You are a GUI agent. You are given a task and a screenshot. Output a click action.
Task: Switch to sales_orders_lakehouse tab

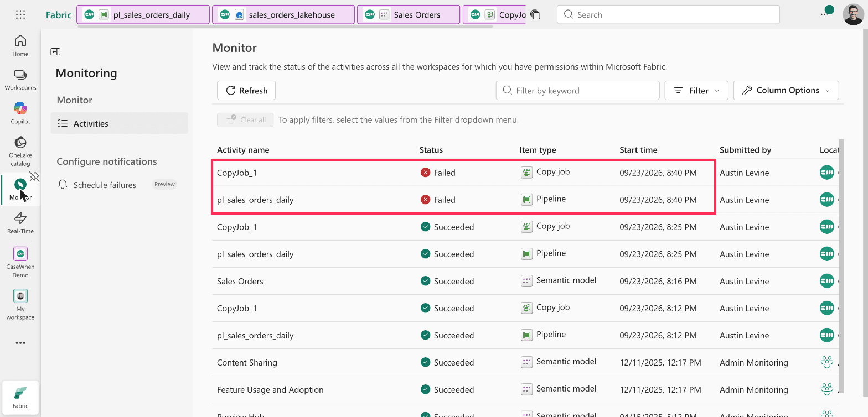(x=283, y=15)
